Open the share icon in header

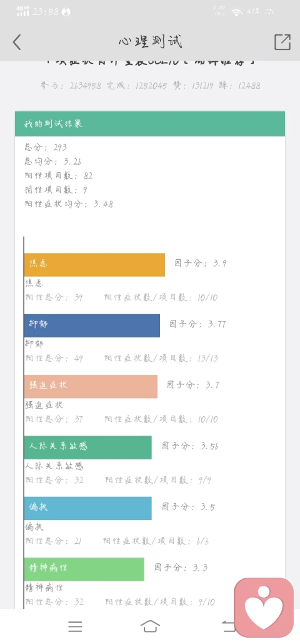coord(282,42)
